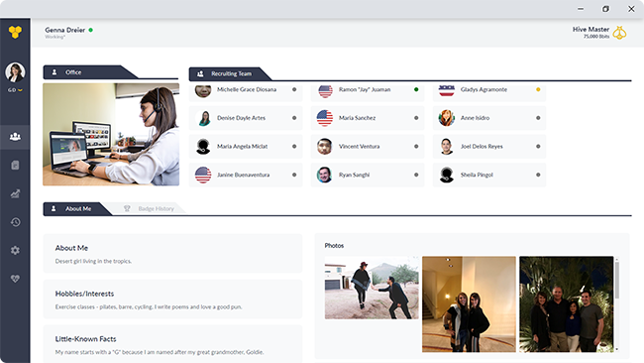
Task: Click Maria Sanchez's flag avatar
Action: pos(324,118)
